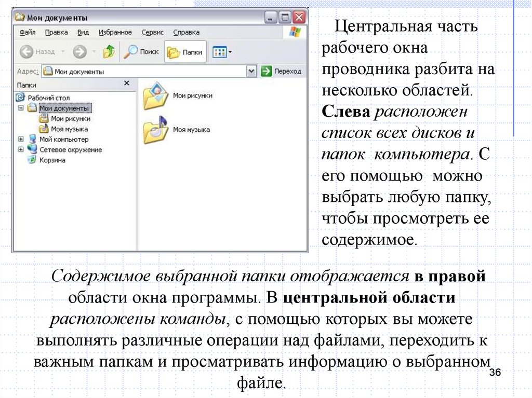Select Мои рисунки folder icon in right pane
Image resolution: width=532 pixels, height=398 pixels.
[x=155, y=95]
